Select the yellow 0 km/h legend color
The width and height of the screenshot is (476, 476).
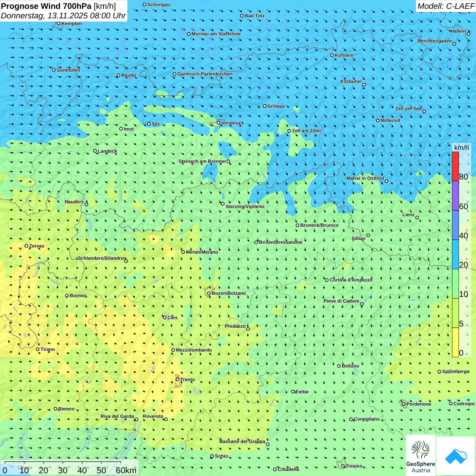coord(455,342)
